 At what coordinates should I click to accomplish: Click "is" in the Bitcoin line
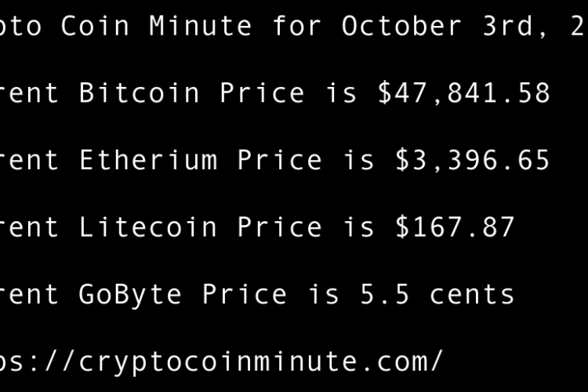(342, 93)
